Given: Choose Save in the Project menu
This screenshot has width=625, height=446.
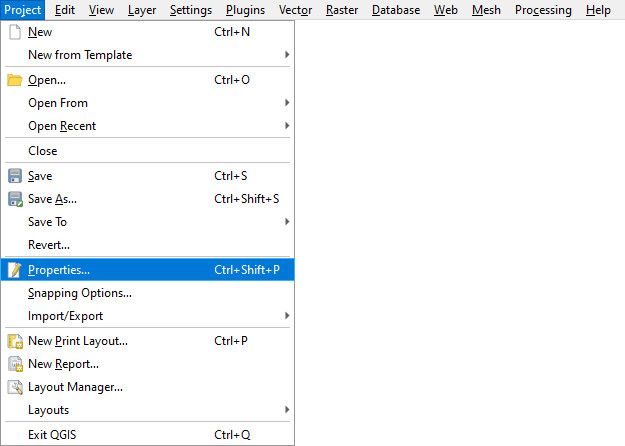Looking at the screenshot, I should [147, 176].
